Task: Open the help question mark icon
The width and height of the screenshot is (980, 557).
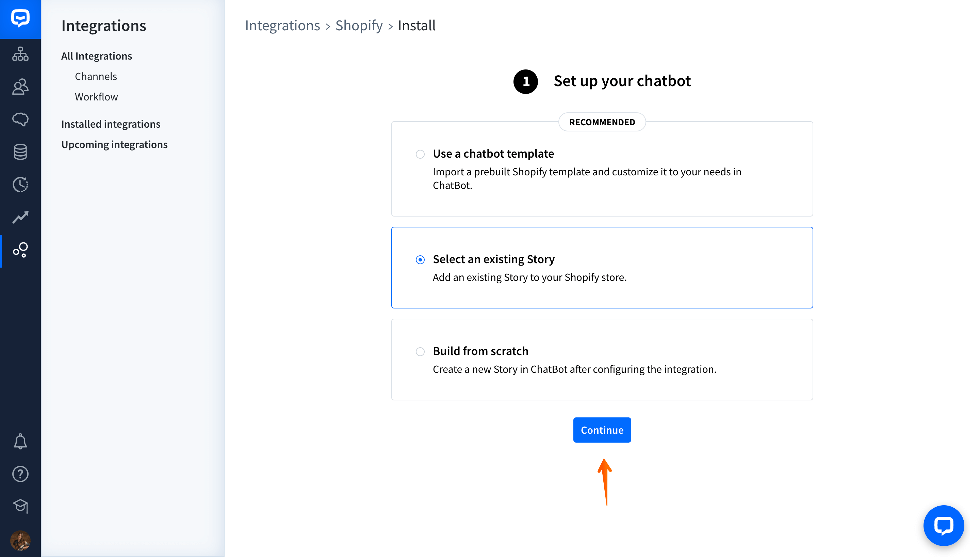Action: (x=20, y=474)
